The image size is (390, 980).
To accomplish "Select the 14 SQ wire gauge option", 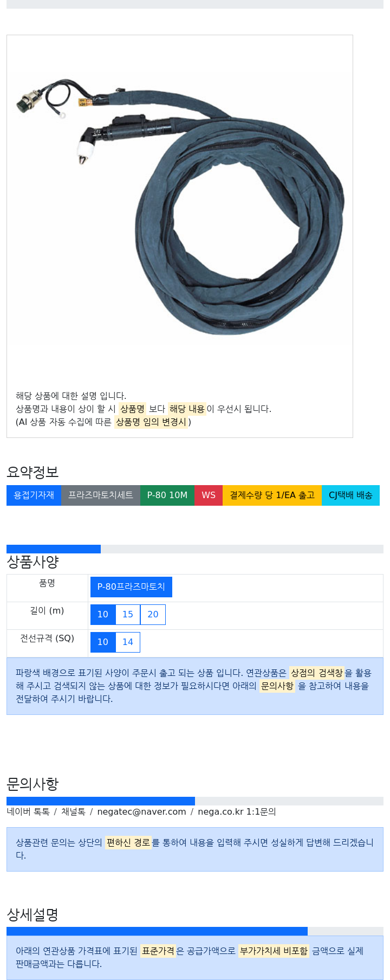I will point(128,642).
